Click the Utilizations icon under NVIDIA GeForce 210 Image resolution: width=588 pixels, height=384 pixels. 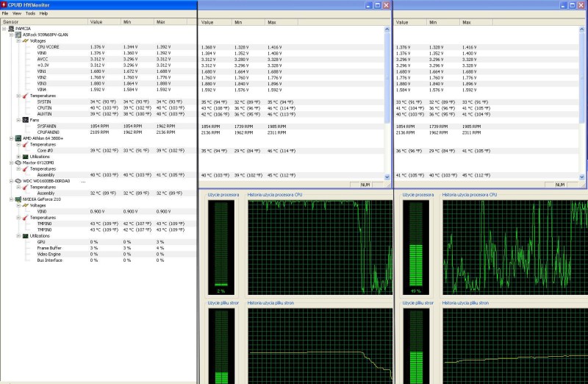[25, 235]
